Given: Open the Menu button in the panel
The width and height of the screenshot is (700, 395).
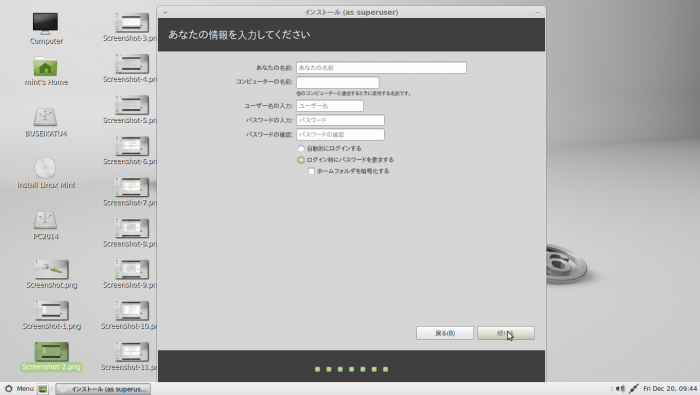Looking at the screenshot, I should [19, 389].
